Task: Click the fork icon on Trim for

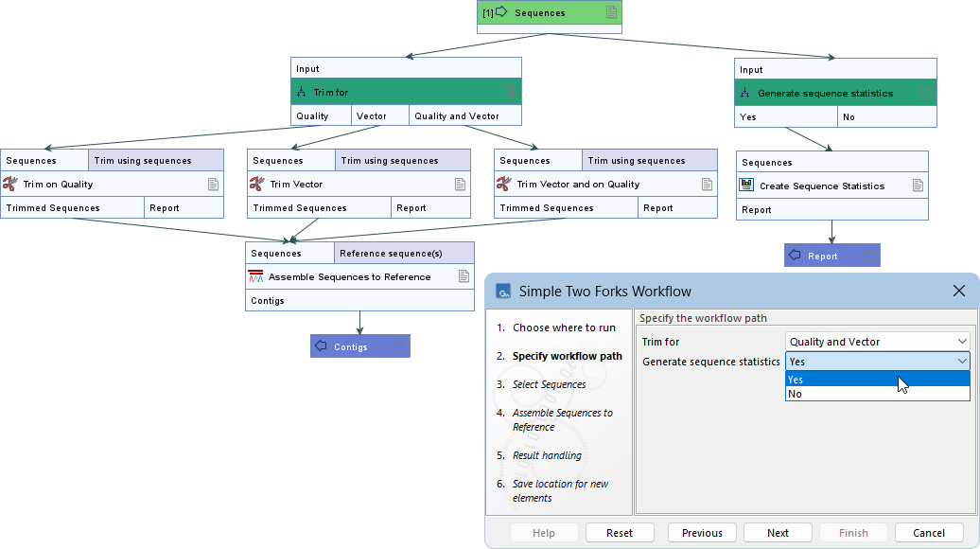Action: [302, 93]
